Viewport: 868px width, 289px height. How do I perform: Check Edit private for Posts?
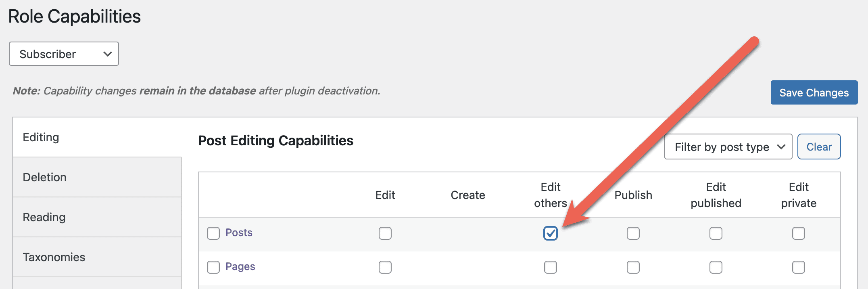[x=798, y=233]
